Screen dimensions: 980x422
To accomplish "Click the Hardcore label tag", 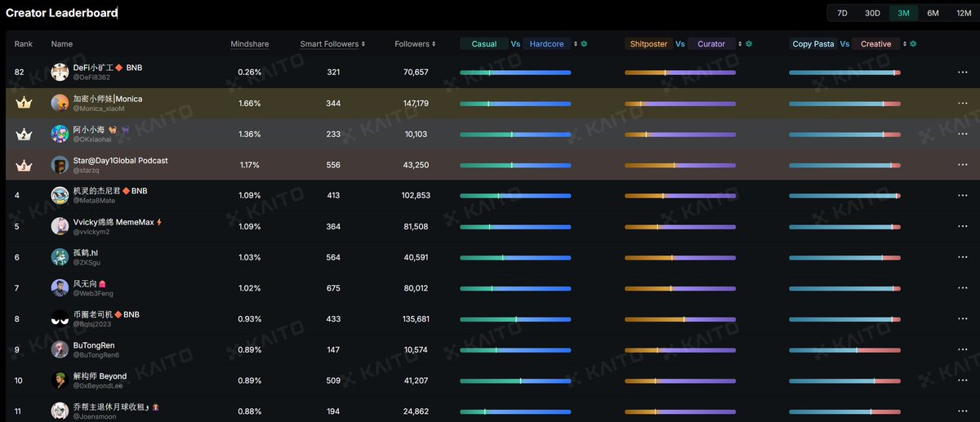I will coord(547,44).
